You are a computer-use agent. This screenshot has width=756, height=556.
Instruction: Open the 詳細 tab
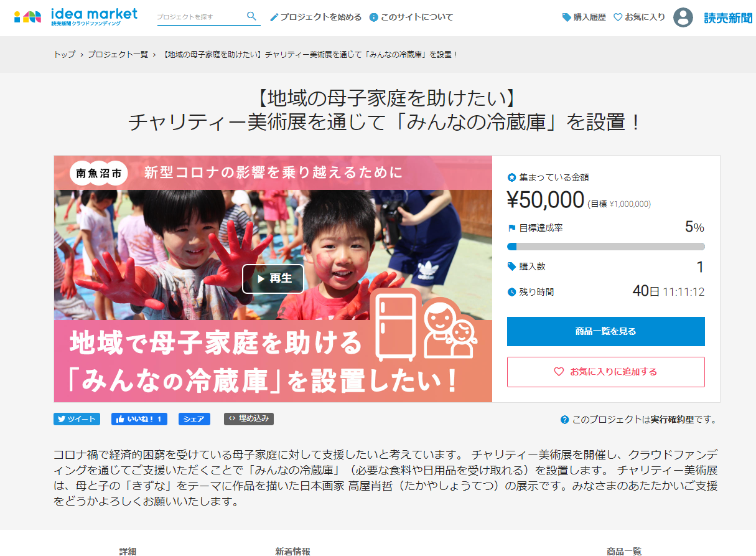click(128, 551)
